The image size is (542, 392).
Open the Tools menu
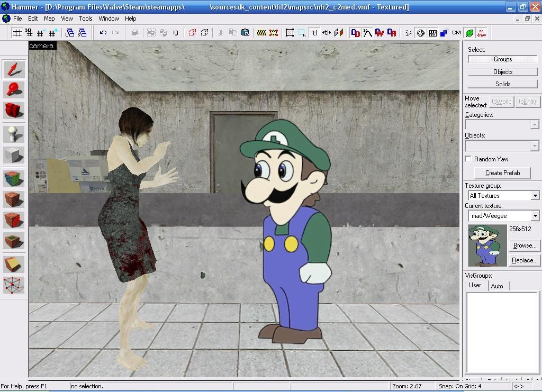[x=85, y=19]
